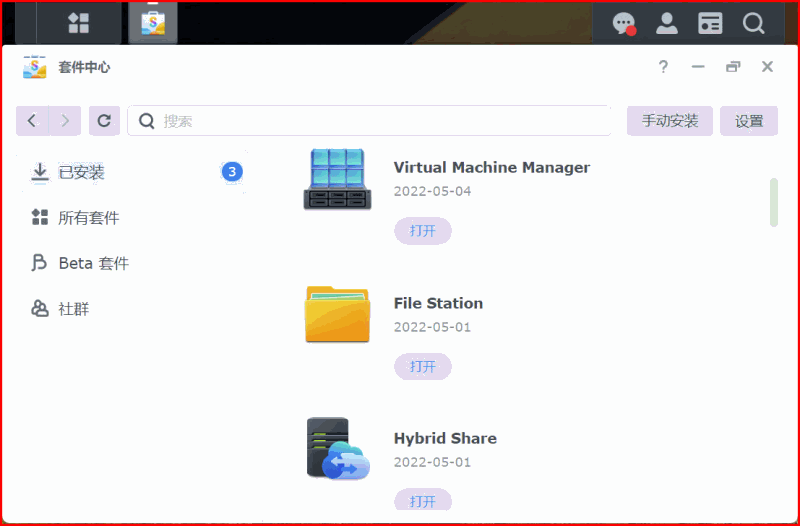The image size is (800, 526).
Task: Open the notifications chat bubble icon
Action: point(623,23)
